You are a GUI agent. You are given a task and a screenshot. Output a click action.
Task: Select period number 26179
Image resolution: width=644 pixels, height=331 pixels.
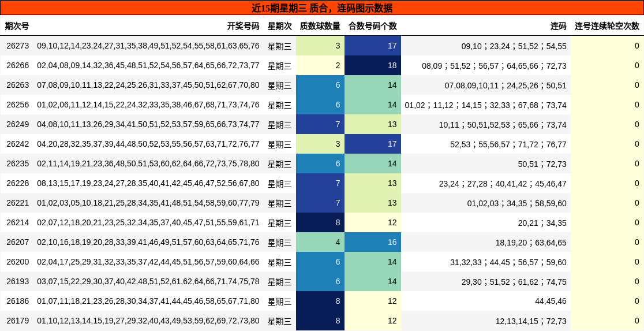pos(18,321)
